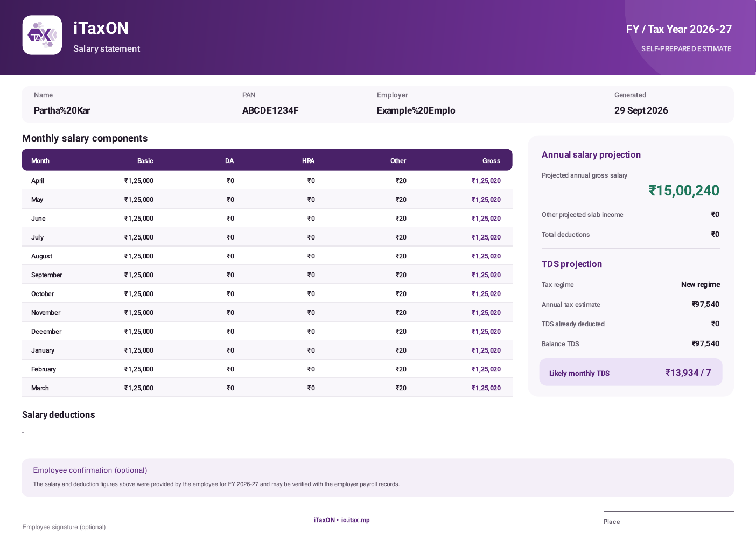This screenshot has height=534, width=756.
Task: Click the HRA column header
Action: (x=309, y=161)
